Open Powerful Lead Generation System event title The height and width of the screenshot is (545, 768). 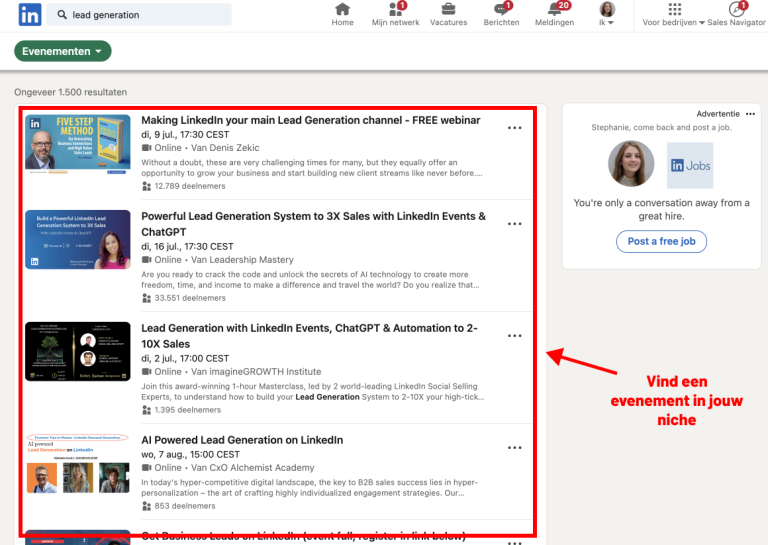click(x=313, y=224)
